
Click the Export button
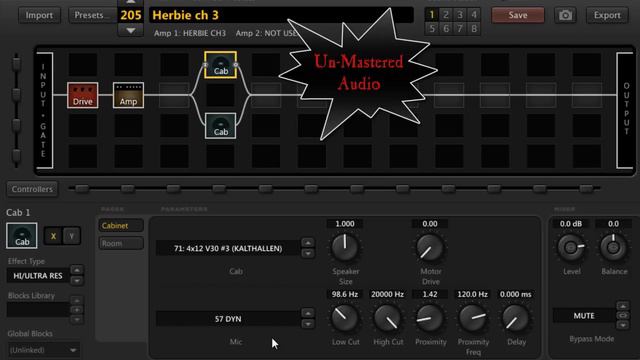[x=607, y=16]
